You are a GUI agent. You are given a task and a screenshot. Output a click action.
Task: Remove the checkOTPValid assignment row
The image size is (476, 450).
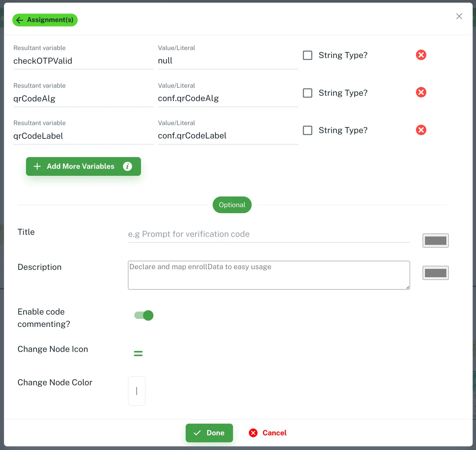click(421, 55)
